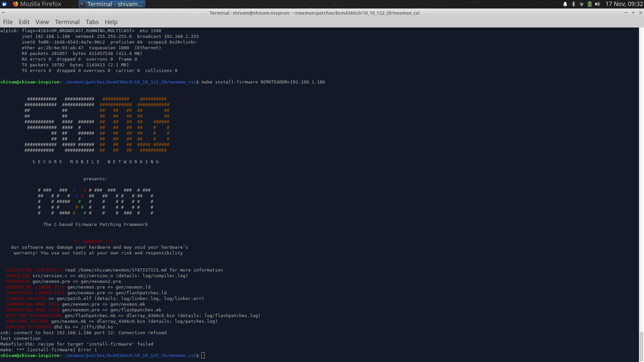
Task: Click the 'COMPILING src/version.c' line
Action: pyautogui.click(x=97, y=276)
